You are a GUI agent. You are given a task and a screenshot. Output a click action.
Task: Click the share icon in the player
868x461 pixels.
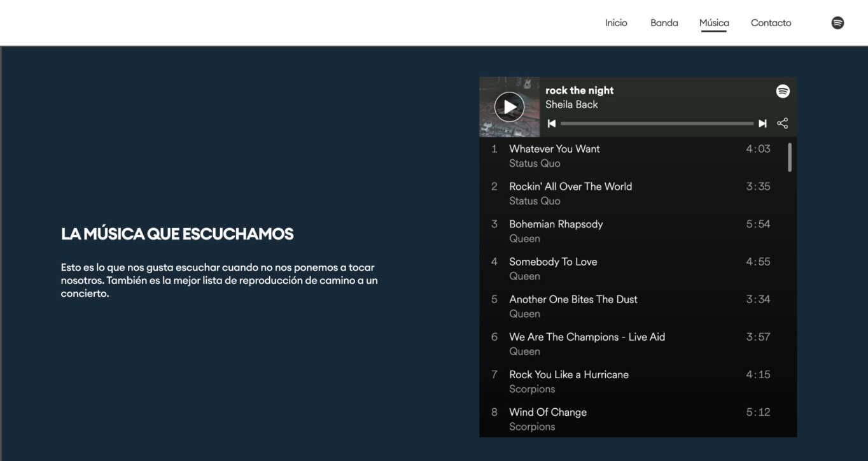[782, 123]
